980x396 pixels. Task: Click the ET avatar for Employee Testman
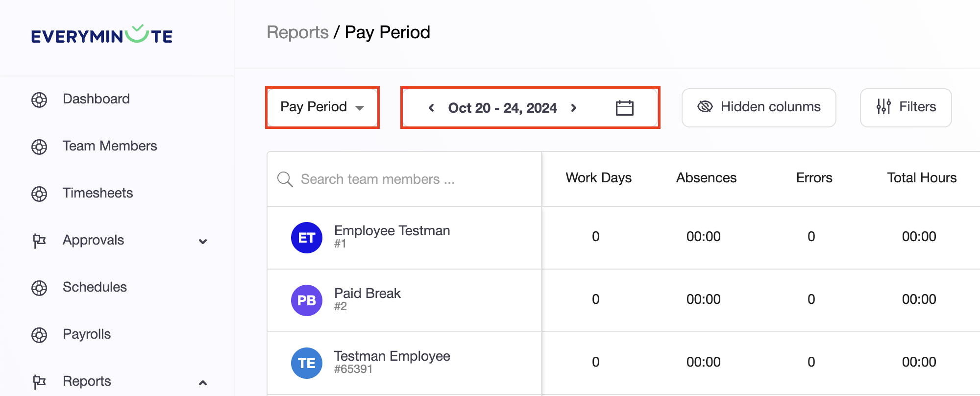pyautogui.click(x=307, y=238)
